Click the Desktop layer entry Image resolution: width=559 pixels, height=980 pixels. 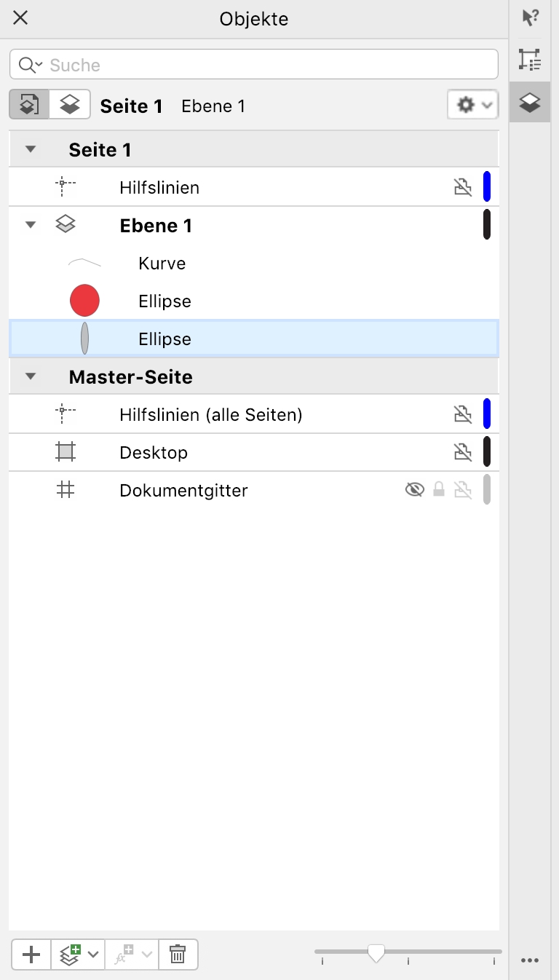[154, 453]
